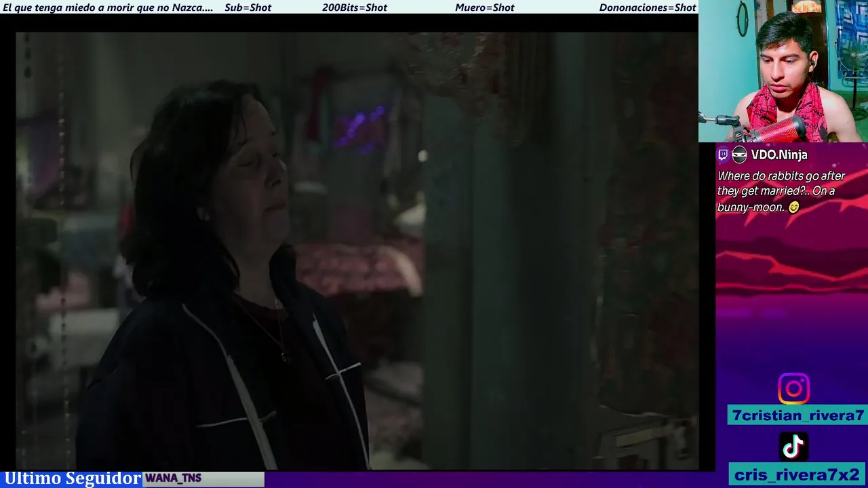Image resolution: width=868 pixels, height=488 pixels.
Task: Click the Ultimo Seguidor label
Action: click(73, 479)
